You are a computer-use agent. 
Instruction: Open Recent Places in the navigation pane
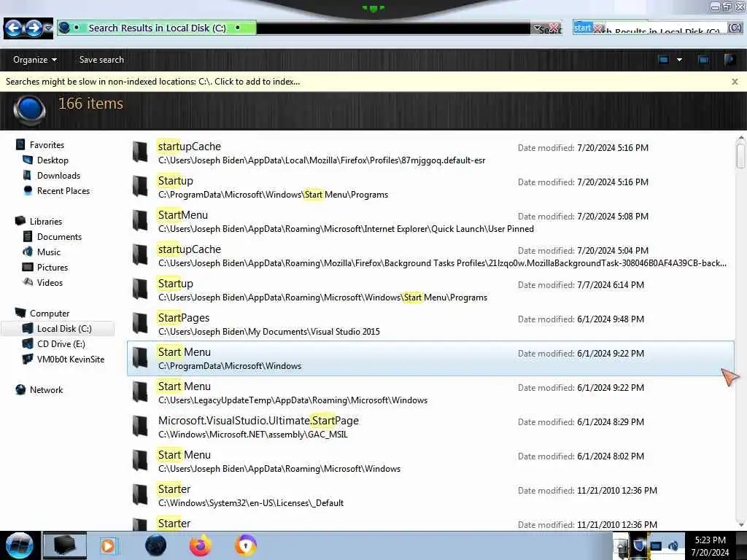[x=63, y=190]
